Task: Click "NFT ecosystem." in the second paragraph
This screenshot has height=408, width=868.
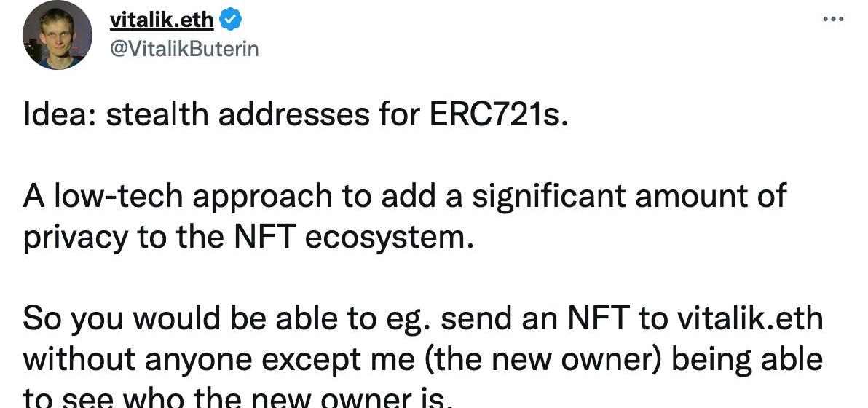Action: click(x=355, y=238)
